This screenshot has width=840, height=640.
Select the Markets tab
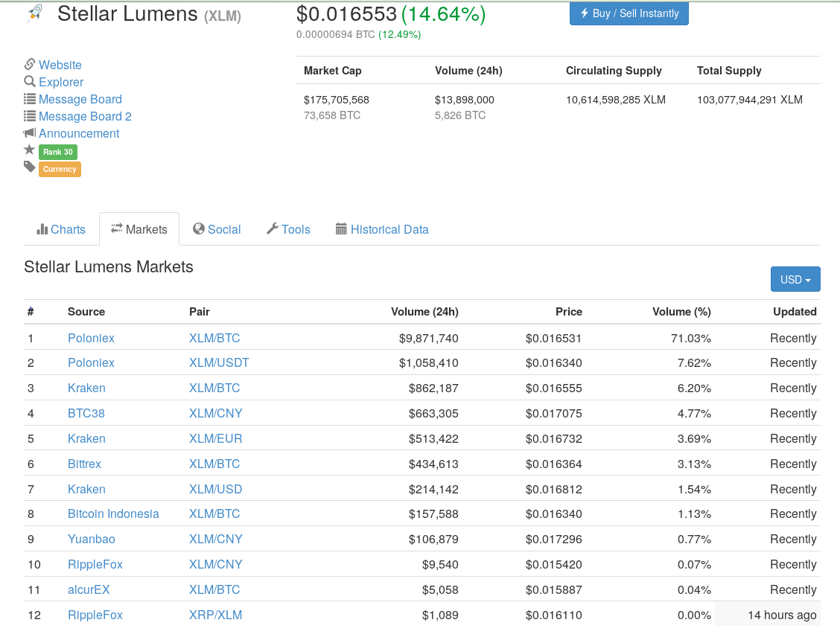pos(139,229)
